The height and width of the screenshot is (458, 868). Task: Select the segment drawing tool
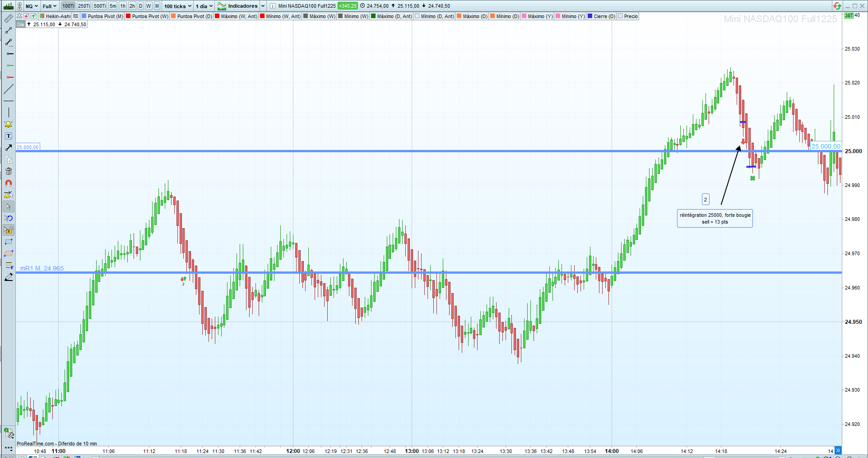[9, 30]
